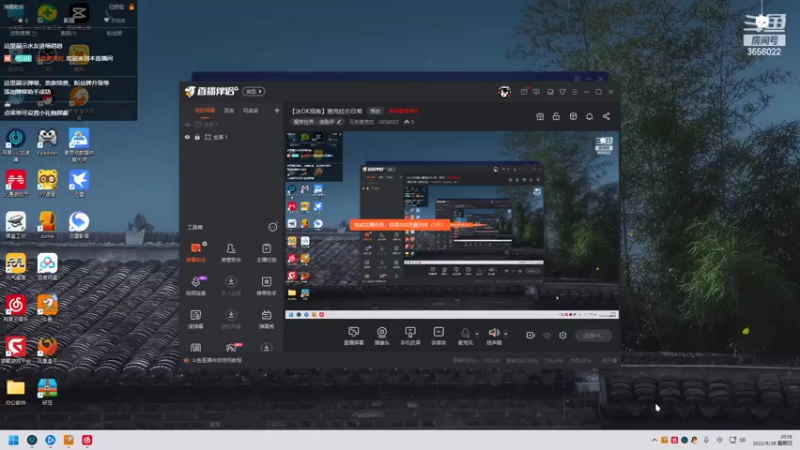Open stream settings gear in bottom bar
The width and height of the screenshot is (800, 450).
point(563,335)
